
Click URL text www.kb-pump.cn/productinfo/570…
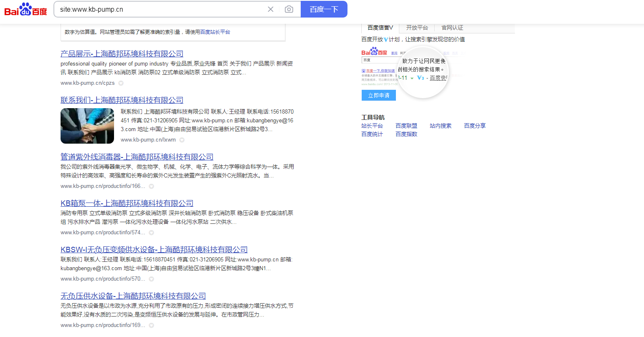point(103,279)
